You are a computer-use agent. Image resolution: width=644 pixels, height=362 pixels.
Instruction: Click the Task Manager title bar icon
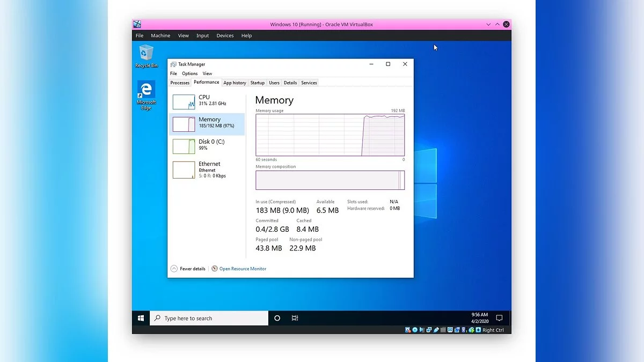(173, 64)
